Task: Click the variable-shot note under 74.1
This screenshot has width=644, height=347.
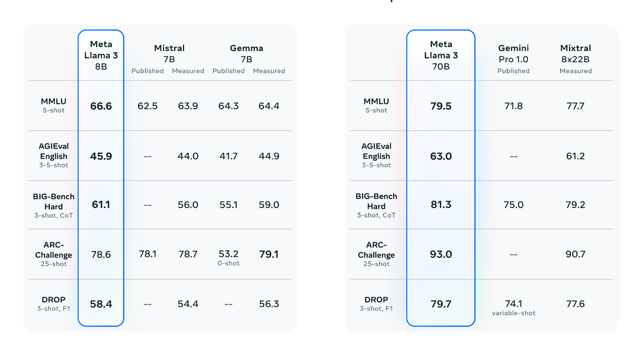Action: 514,313
